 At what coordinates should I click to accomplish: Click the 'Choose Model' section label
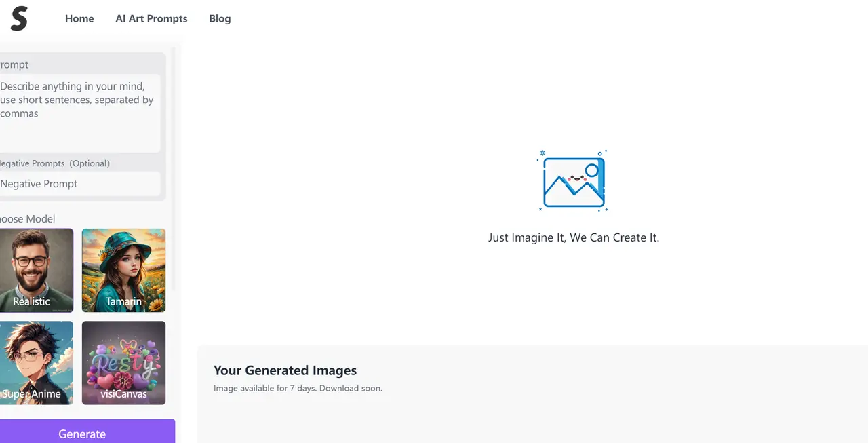27,218
